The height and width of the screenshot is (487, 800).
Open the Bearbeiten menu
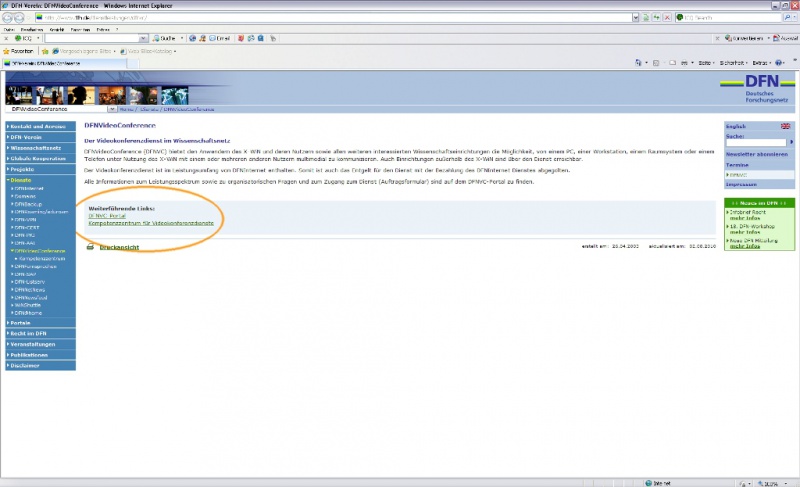[32, 30]
